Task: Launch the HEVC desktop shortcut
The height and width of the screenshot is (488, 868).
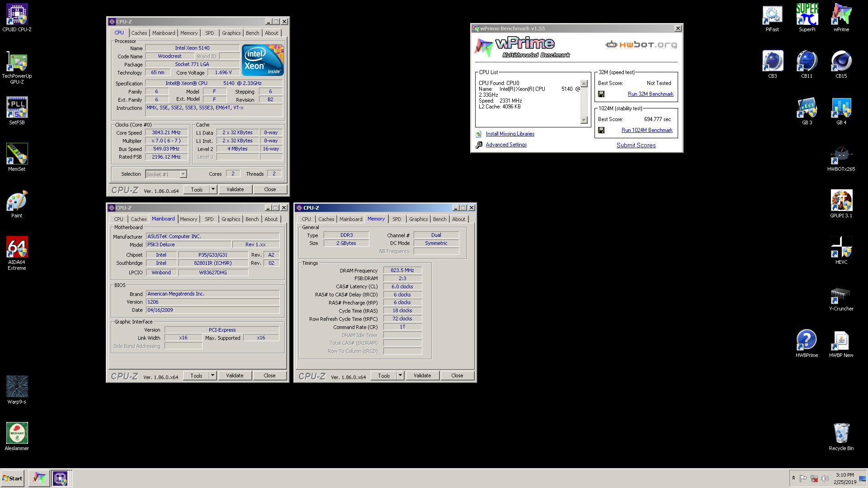Action: click(841, 251)
